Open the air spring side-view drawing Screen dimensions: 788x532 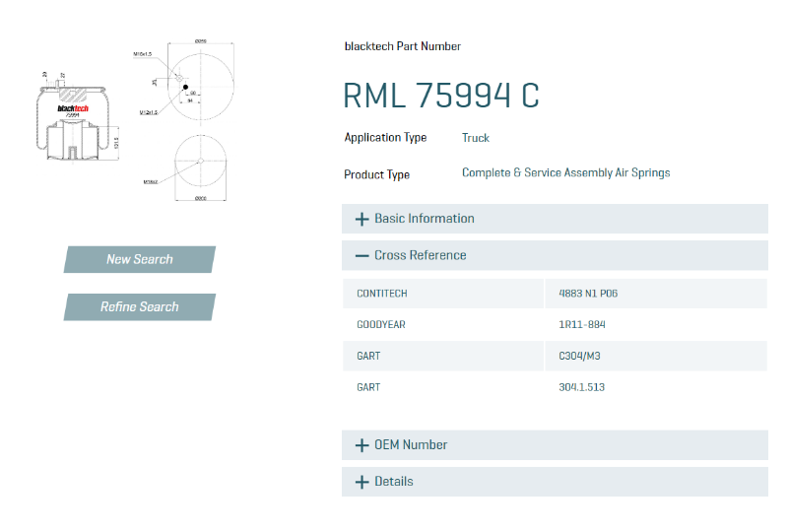77,118
